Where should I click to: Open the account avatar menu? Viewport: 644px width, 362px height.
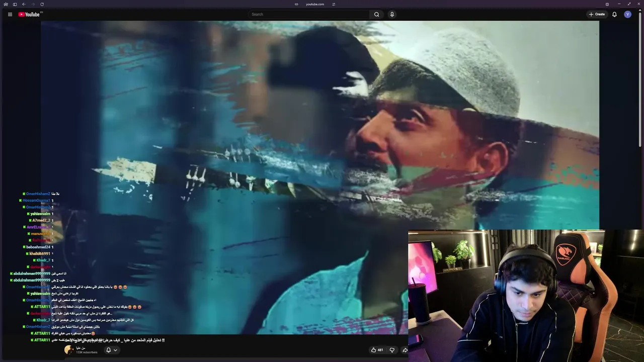point(627,14)
